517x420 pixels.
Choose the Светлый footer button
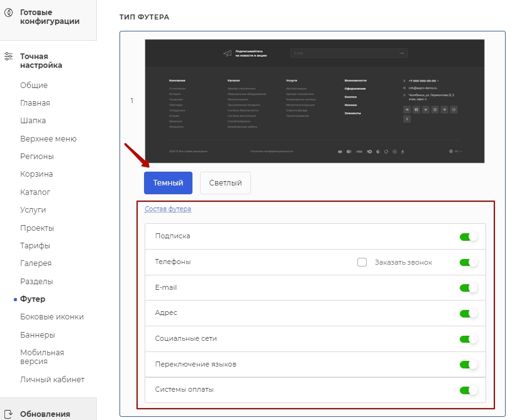coord(226,183)
